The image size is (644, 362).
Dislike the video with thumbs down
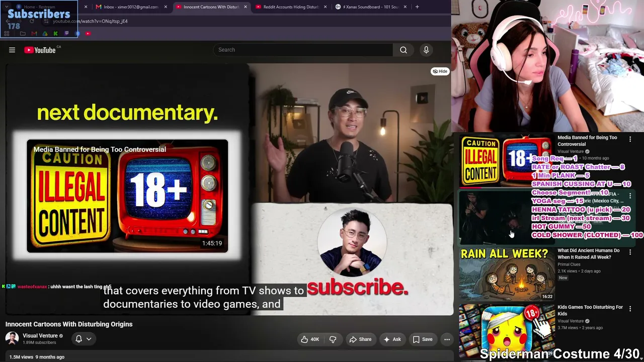tap(333, 339)
